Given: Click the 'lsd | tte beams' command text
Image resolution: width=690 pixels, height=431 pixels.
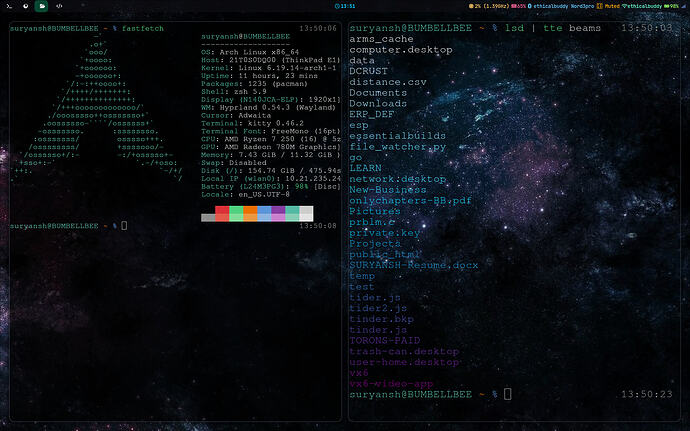Looking at the screenshot, I should (553, 28).
